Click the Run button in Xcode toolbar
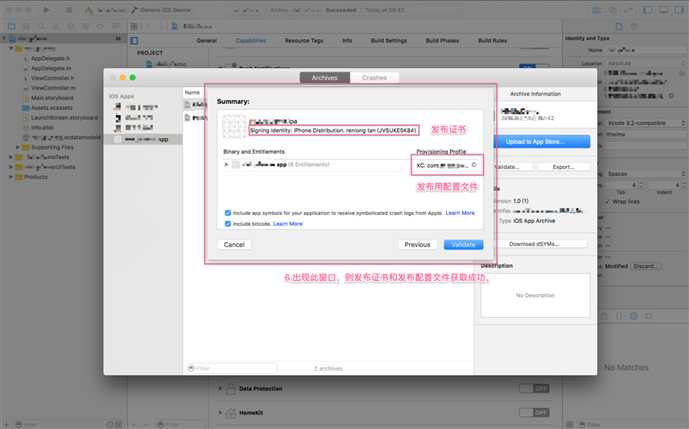This screenshot has height=429, width=689. point(46,10)
